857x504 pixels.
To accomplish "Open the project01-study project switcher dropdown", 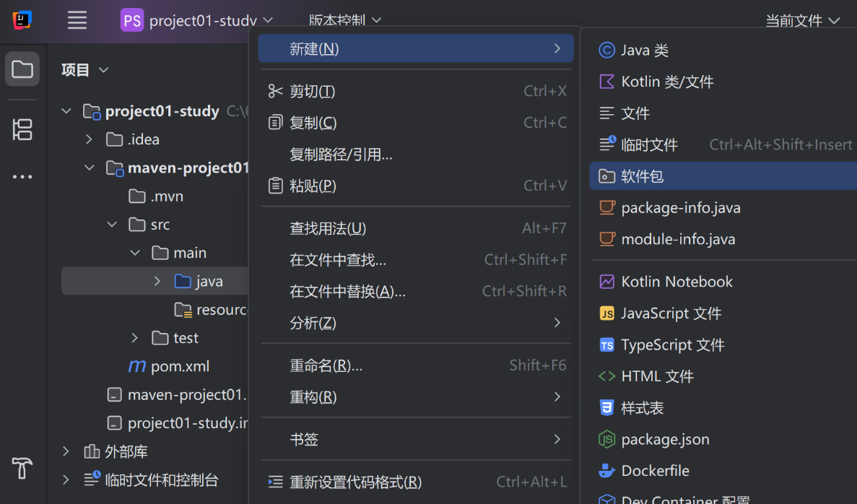I will pyautogui.click(x=196, y=20).
